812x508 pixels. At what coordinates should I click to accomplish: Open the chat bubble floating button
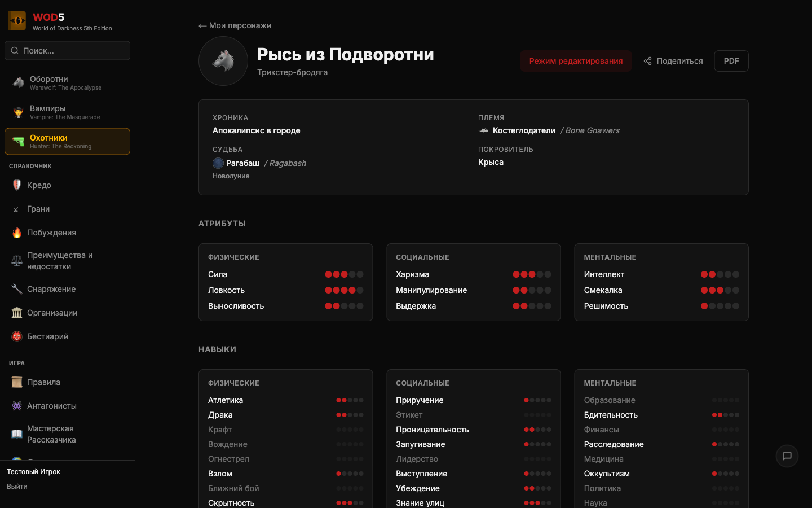(787, 456)
